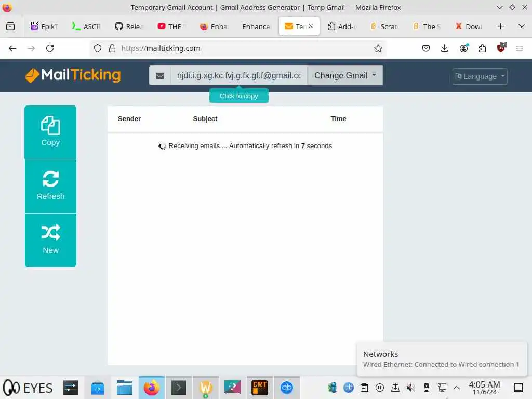Viewport: 532px width, 399px height.
Task: Go forward to next page
Action: point(31,48)
